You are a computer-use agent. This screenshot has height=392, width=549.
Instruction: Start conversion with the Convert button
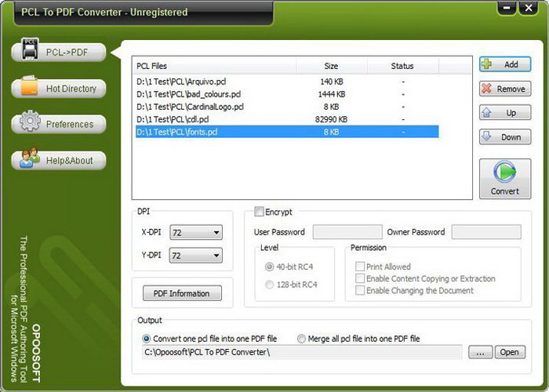[x=505, y=179]
